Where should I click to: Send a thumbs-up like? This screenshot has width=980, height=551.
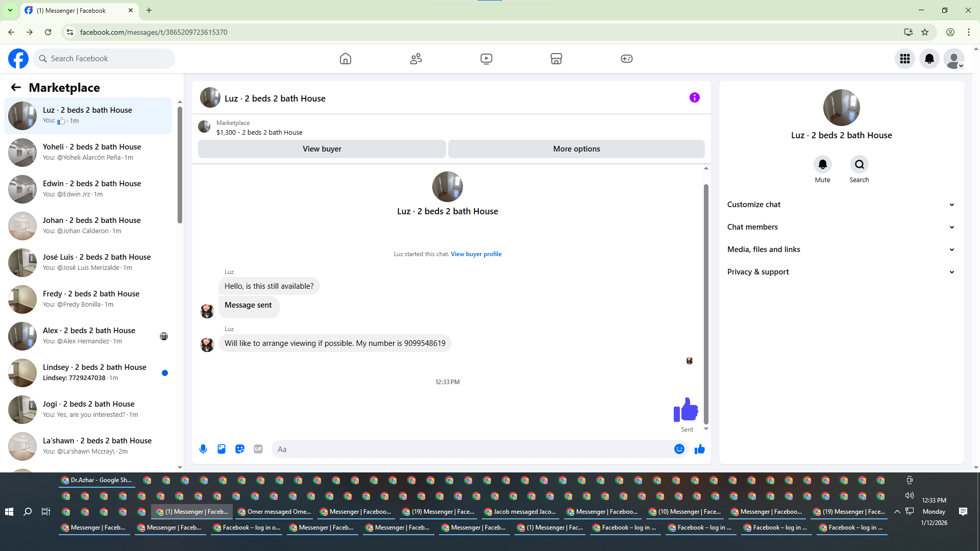click(699, 449)
